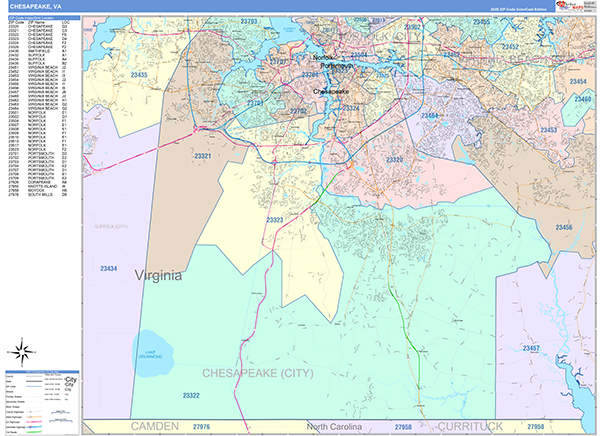Click the Norfolk city name on the map
The image size is (600, 436).
(x=323, y=57)
